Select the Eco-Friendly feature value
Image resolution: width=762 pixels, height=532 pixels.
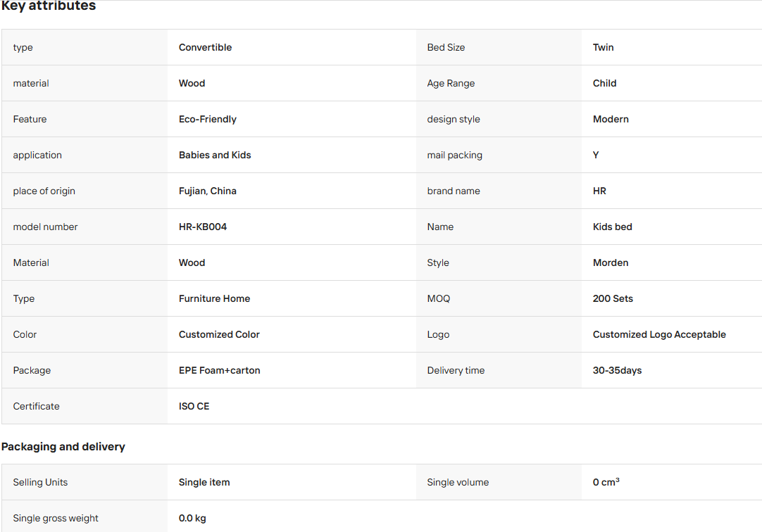208,119
